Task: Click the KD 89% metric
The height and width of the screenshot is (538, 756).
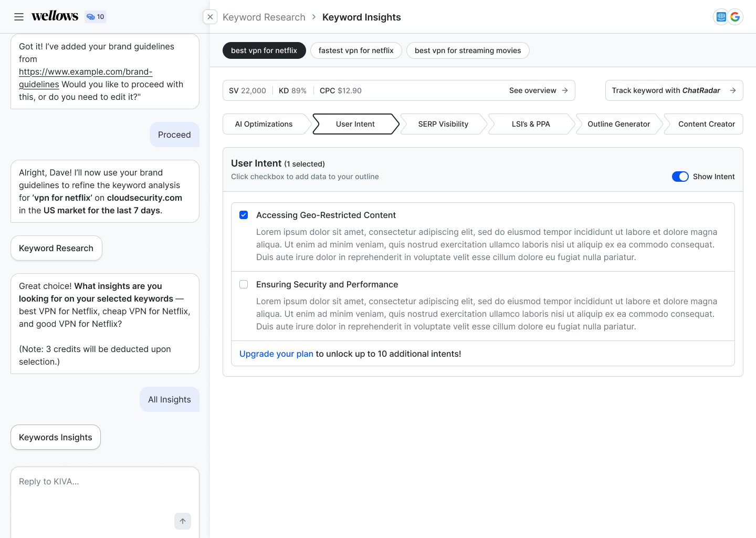Action: (x=292, y=90)
